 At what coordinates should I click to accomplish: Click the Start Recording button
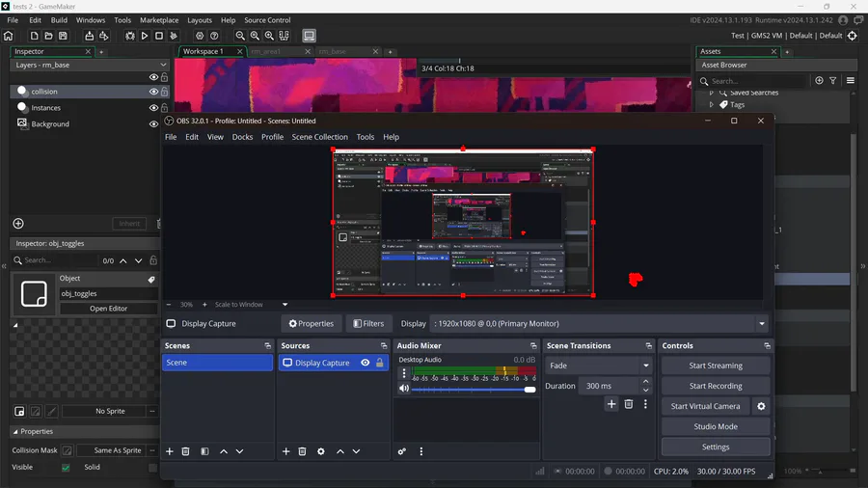pyautogui.click(x=716, y=386)
